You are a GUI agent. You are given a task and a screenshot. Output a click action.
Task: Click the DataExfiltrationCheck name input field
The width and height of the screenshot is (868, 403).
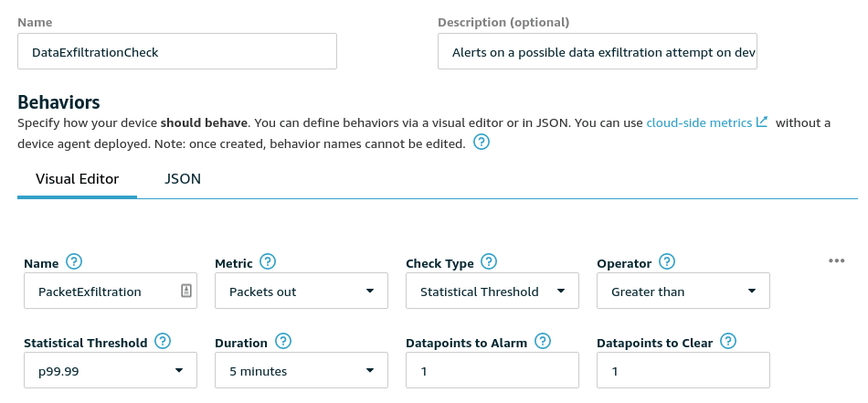coord(177,52)
